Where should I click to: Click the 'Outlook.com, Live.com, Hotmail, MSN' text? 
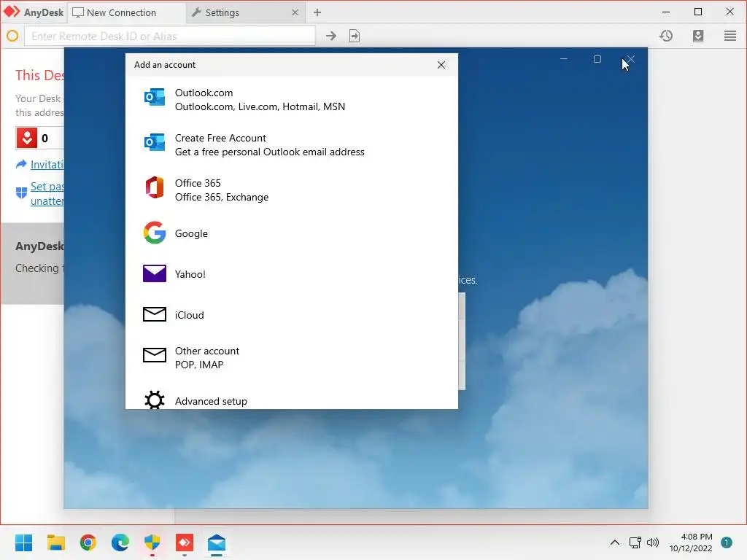click(260, 106)
